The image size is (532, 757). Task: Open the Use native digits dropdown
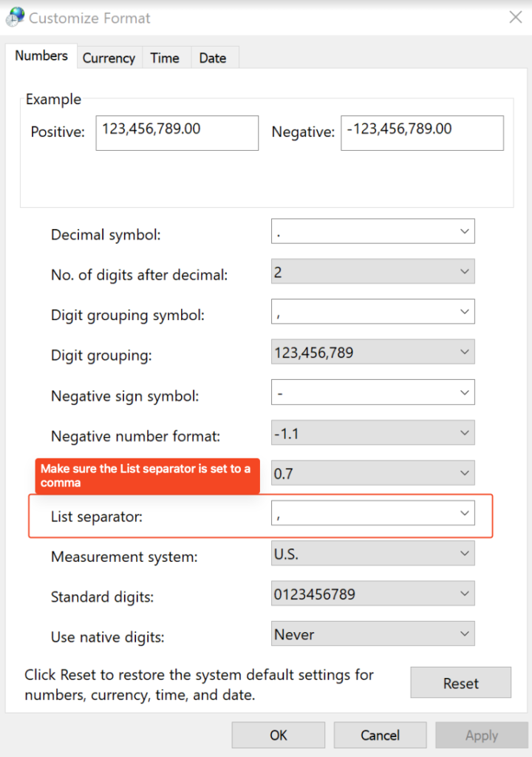464,634
